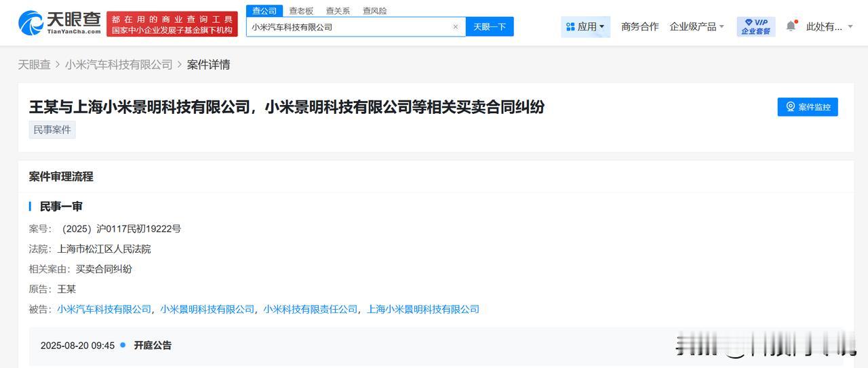Click the 案件监控 button
Viewport: 868px width, 368px height.
click(808, 107)
